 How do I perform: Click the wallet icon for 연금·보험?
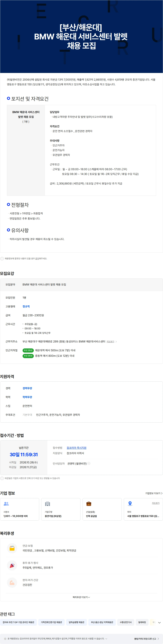tap(12, 548)
